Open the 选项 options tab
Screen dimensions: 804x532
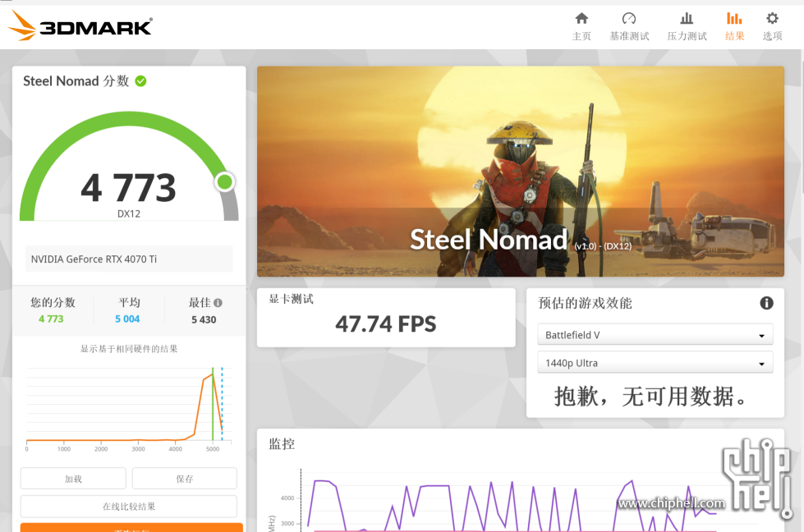[x=772, y=26]
